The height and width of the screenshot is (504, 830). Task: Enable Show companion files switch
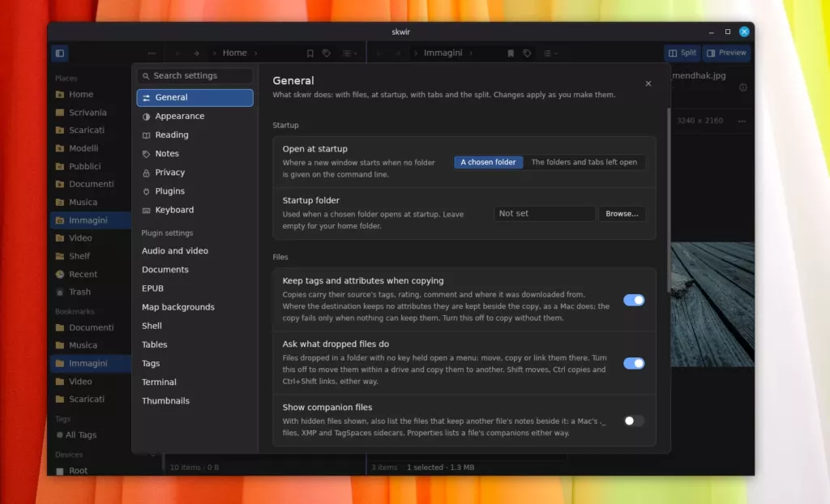click(x=634, y=421)
